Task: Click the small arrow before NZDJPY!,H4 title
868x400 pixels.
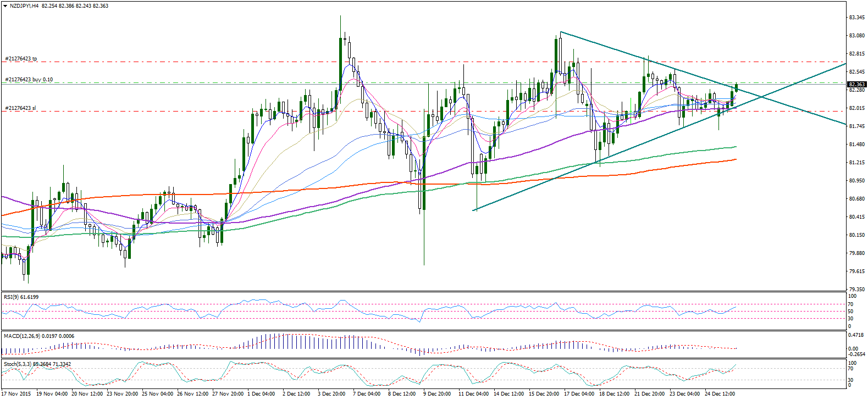Action: point(5,5)
